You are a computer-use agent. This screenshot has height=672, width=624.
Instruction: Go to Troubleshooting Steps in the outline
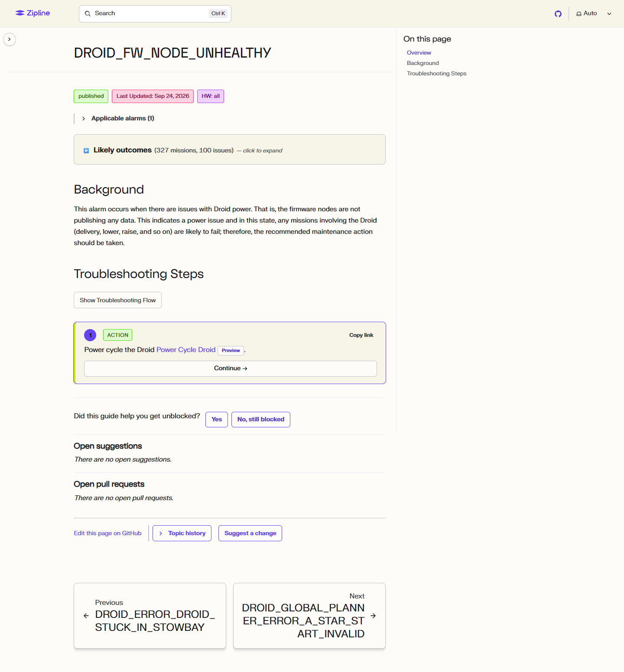437,74
